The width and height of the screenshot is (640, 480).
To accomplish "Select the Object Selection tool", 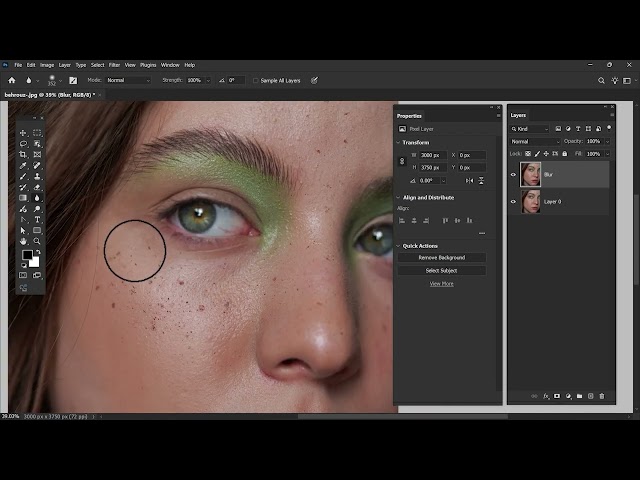I will [x=37, y=144].
